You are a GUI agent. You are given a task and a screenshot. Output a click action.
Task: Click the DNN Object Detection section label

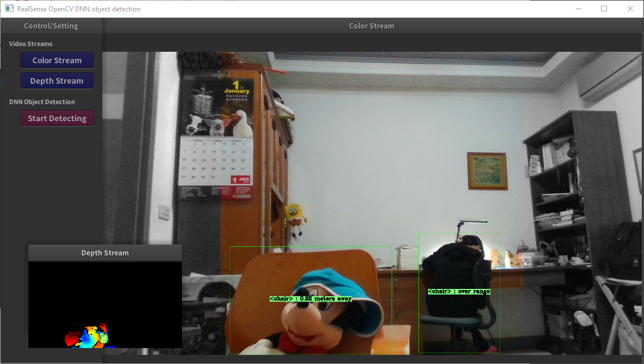click(x=42, y=102)
